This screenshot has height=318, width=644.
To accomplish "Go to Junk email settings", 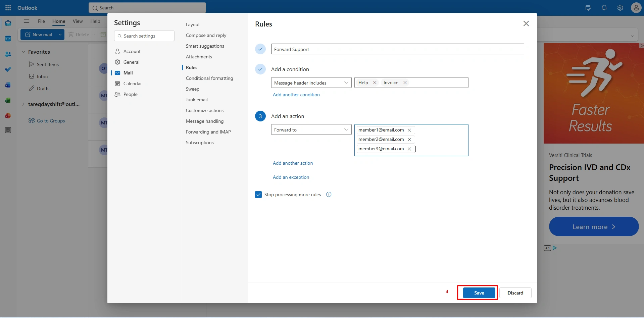I will coord(197,100).
